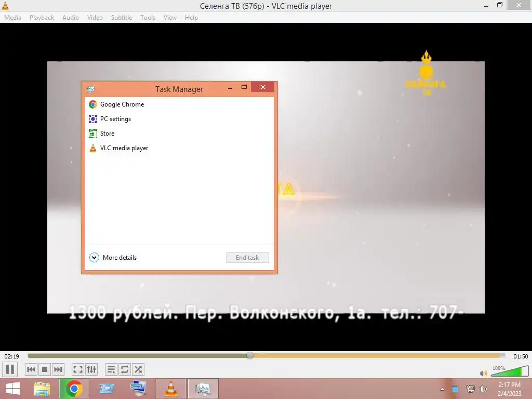Click Store icon in Task Manager list
The height and width of the screenshot is (399, 532).
coord(92,134)
